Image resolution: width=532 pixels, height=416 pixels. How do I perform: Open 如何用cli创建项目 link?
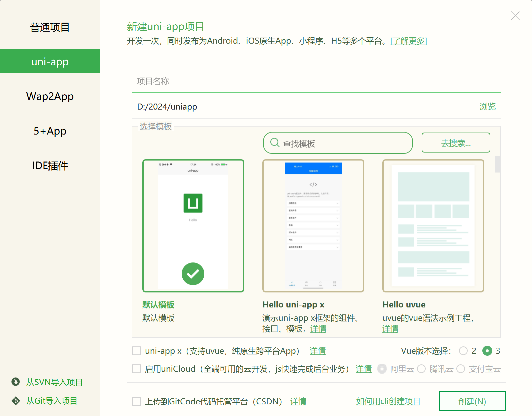(x=388, y=401)
